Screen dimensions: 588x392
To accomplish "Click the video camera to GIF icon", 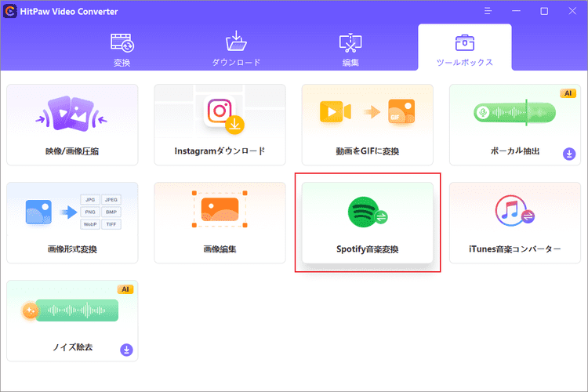I will 367,111.
